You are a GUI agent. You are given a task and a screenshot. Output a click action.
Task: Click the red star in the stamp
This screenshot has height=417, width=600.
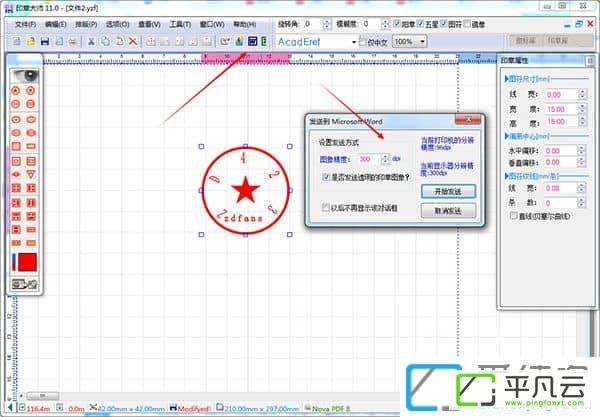pyautogui.click(x=246, y=190)
